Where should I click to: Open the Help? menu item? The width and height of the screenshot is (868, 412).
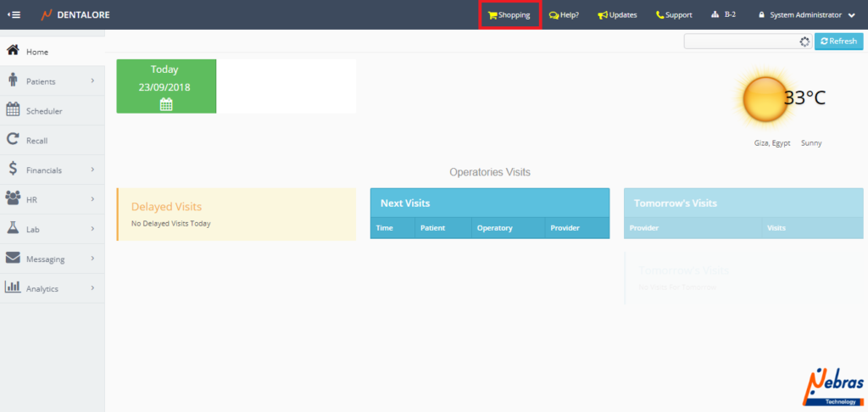click(564, 14)
